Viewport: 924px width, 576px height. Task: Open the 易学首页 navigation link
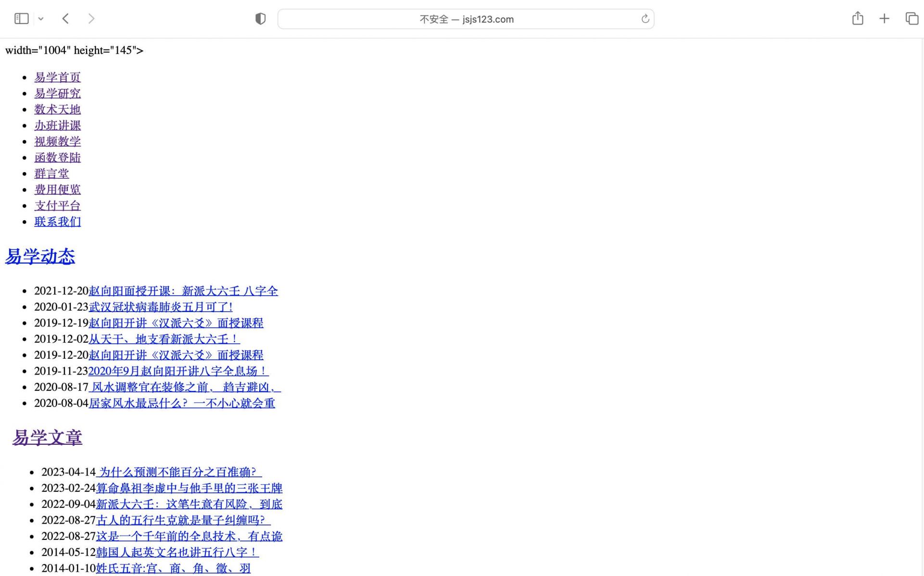pyautogui.click(x=57, y=77)
